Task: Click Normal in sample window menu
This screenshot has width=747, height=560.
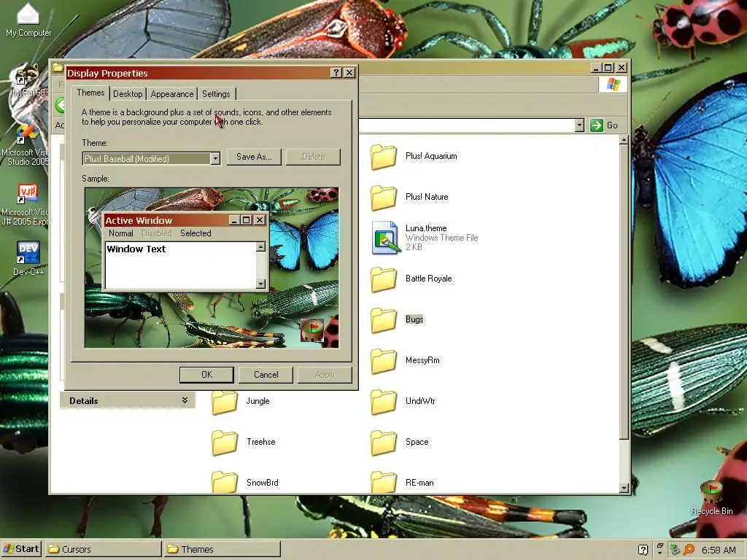Action: click(x=120, y=233)
